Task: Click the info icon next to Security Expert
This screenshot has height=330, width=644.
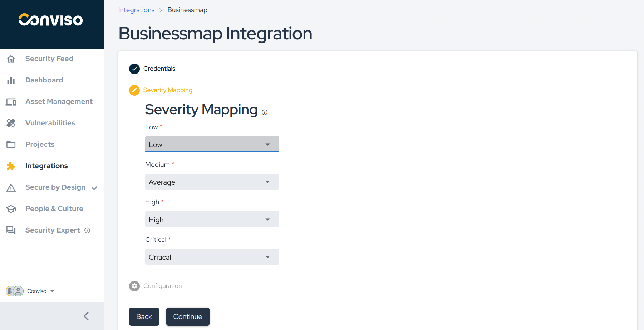Action: [87, 230]
